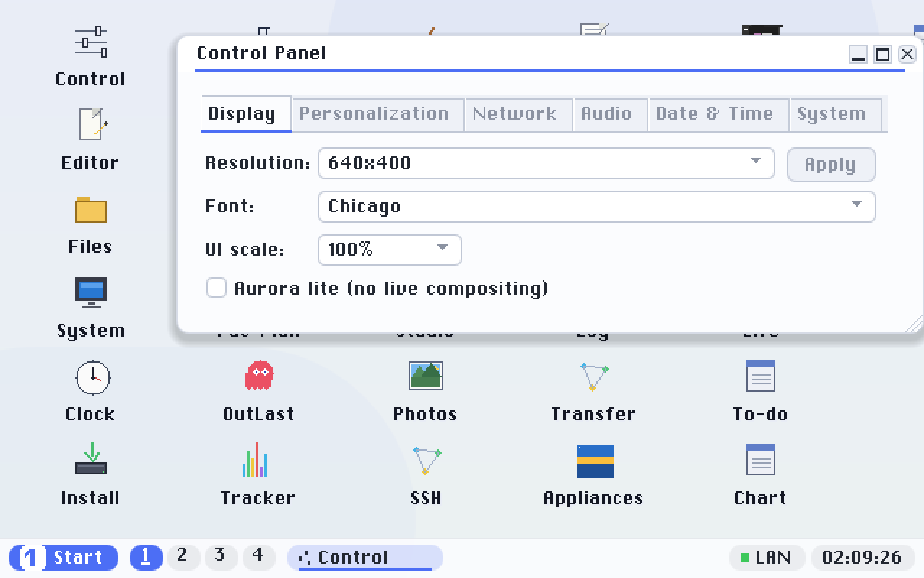This screenshot has width=924, height=578.
Task: Open the Transfer desktop icon
Action: click(x=593, y=392)
